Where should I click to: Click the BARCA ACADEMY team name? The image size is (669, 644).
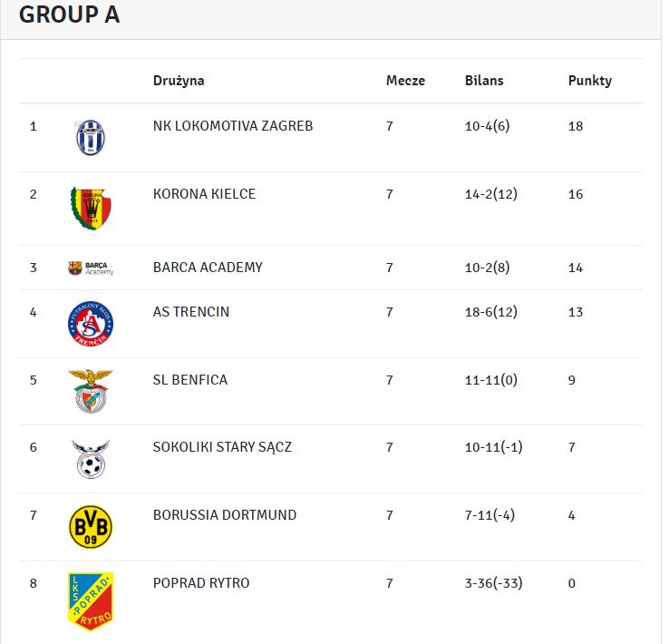click(x=208, y=268)
